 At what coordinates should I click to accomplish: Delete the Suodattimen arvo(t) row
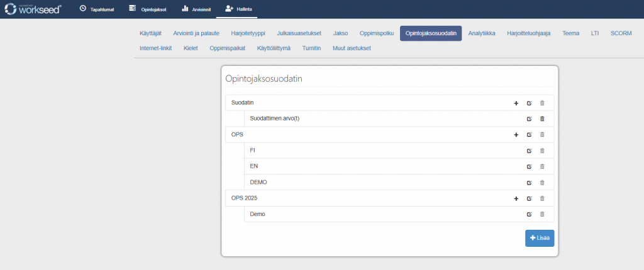(x=542, y=119)
